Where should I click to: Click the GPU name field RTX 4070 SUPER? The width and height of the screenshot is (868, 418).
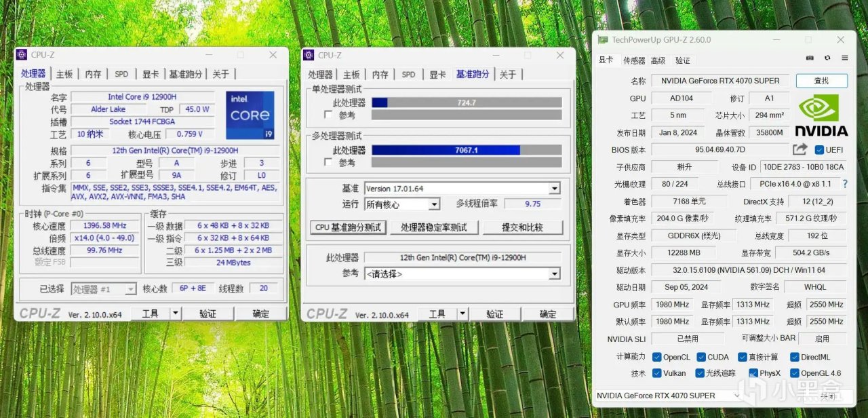click(720, 81)
